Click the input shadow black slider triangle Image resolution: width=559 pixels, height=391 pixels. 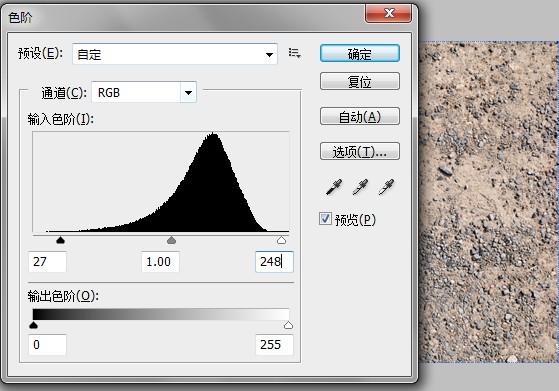(61, 240)
